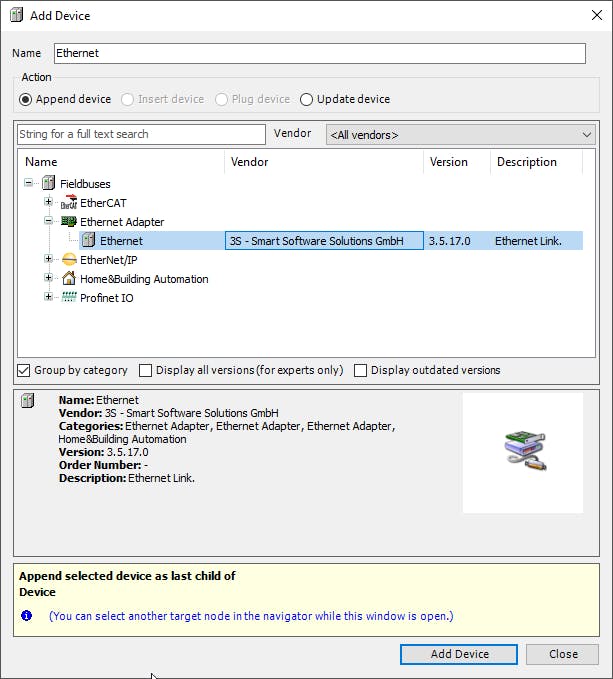613x679 pixels.
Task: Click the Add Device button
Action: [x=459, y=654]
